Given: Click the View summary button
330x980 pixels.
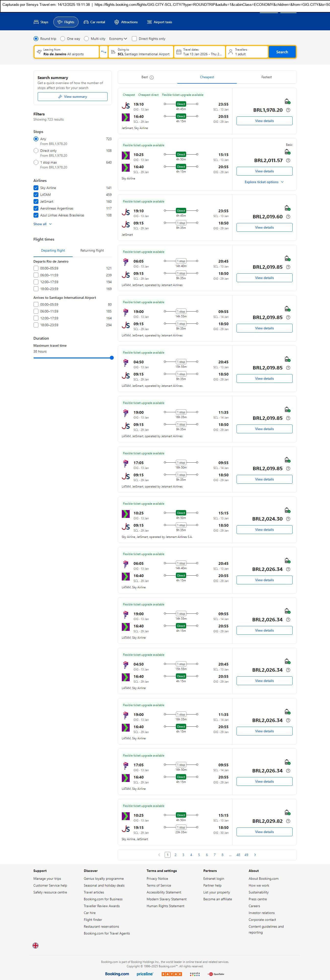Looking at the screenshot, I should (x=72, y=97).
